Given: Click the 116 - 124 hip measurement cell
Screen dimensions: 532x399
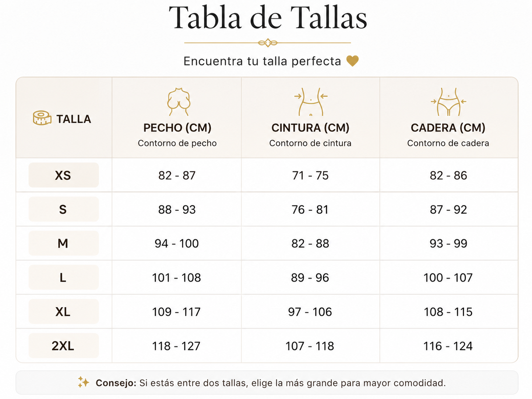Looking at the screenshot, I should click(448, 346).
